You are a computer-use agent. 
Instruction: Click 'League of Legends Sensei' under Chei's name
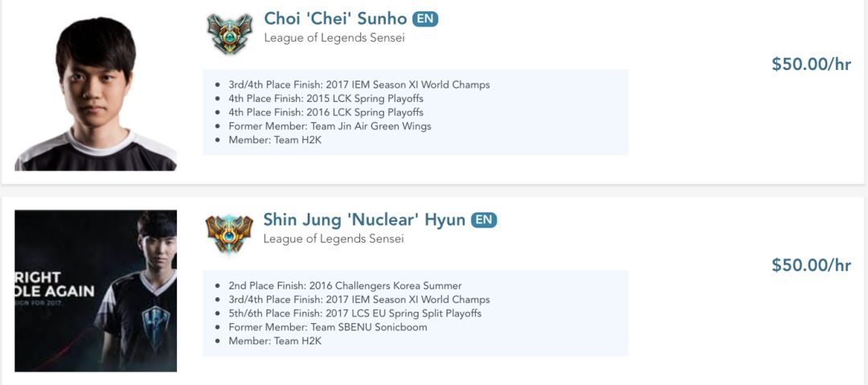pyautogui.click(x=334, y=38)
